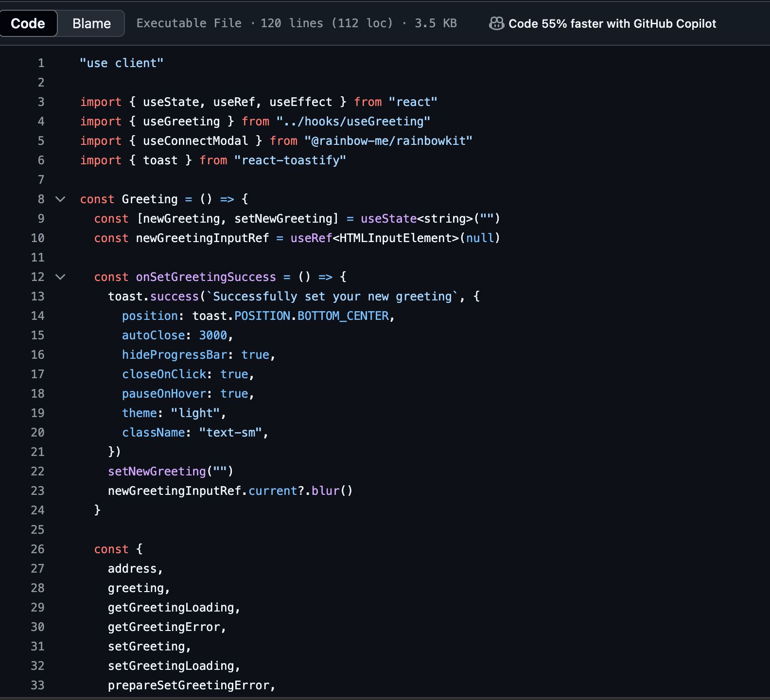Screen dimensions: 770x700
Task: Click the "use client" string
Action: pos(122,63)
